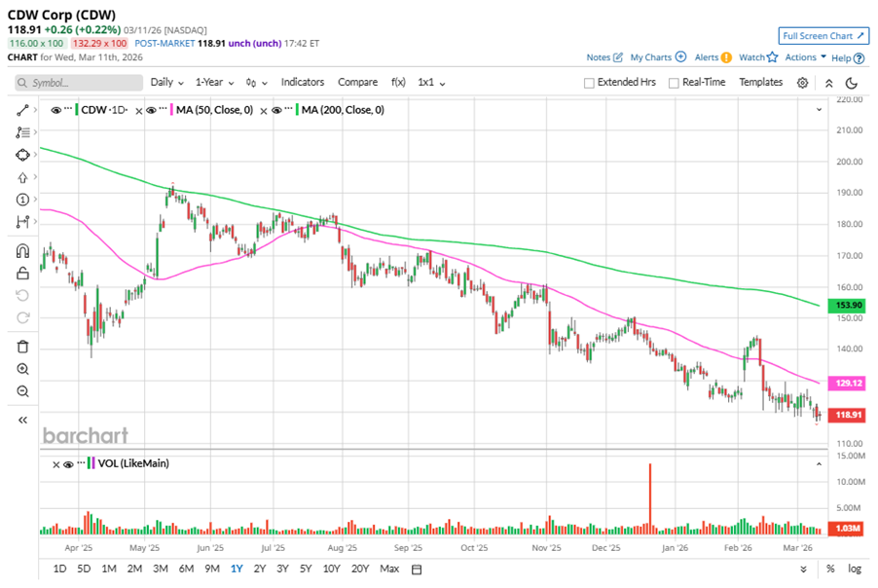Zoom out of the chart

[22, 391]
